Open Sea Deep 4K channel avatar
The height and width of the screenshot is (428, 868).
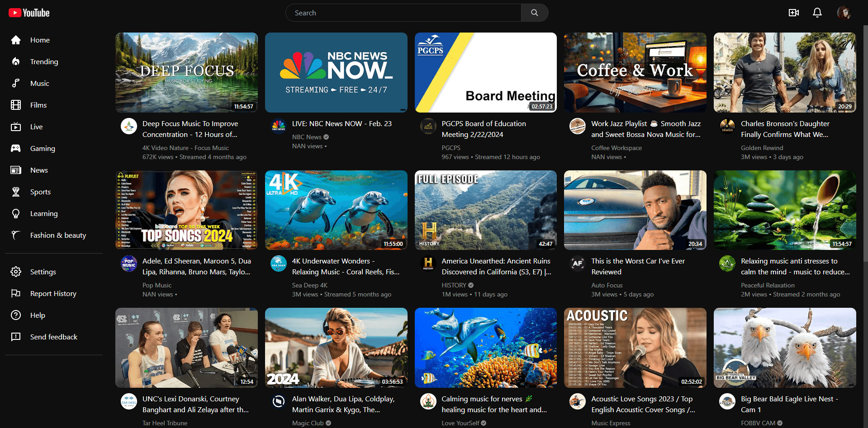pyautogui.click(x=278, y=263)
